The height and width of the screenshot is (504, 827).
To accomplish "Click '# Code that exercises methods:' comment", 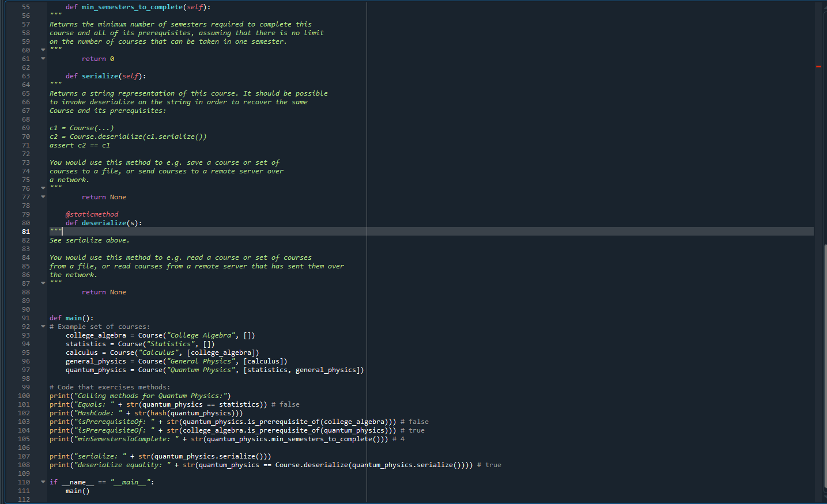I will point(109,387).
